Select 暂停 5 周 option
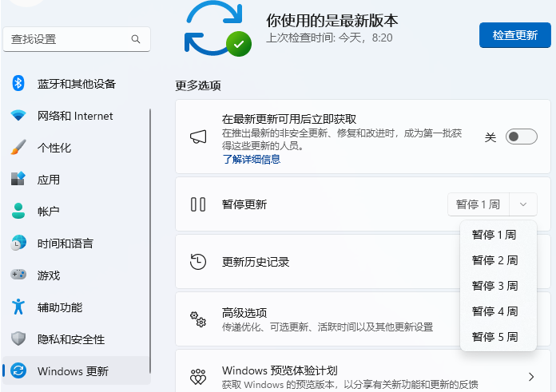The width and height of the screenshot is (556, 392). pos(498,337)
